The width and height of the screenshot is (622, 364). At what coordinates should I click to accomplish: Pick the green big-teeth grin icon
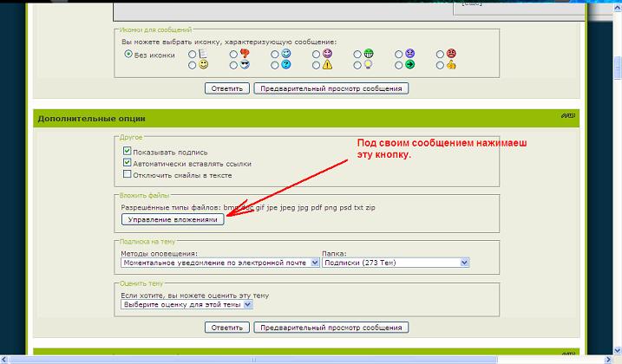(369, 54)
